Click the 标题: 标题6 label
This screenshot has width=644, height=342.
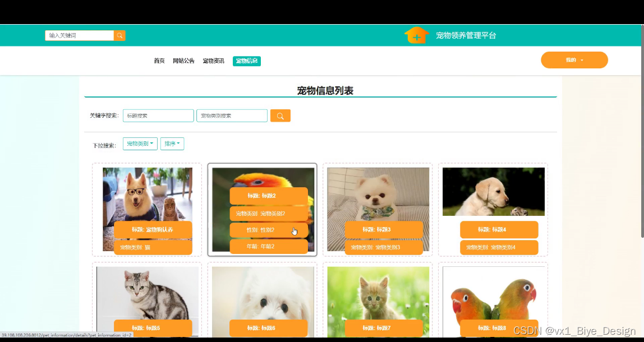269,328
